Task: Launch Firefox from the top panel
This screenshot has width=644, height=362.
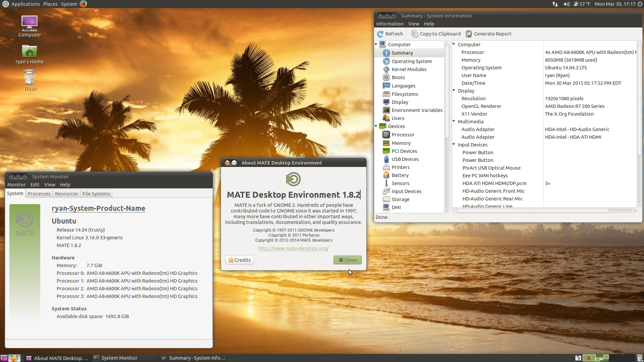Action: click(83, 4)
